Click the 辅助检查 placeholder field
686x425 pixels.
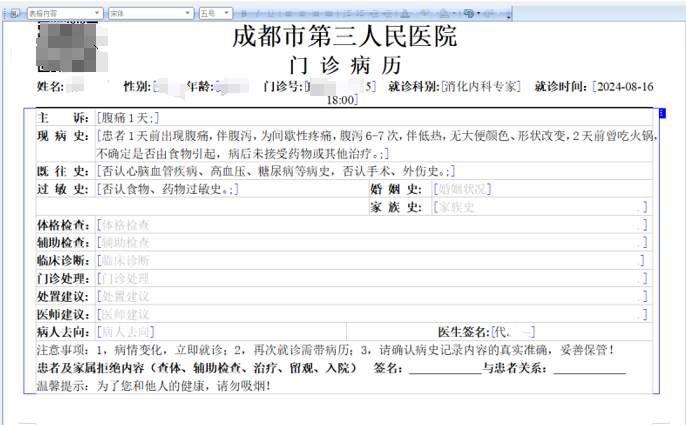point(372,242)
